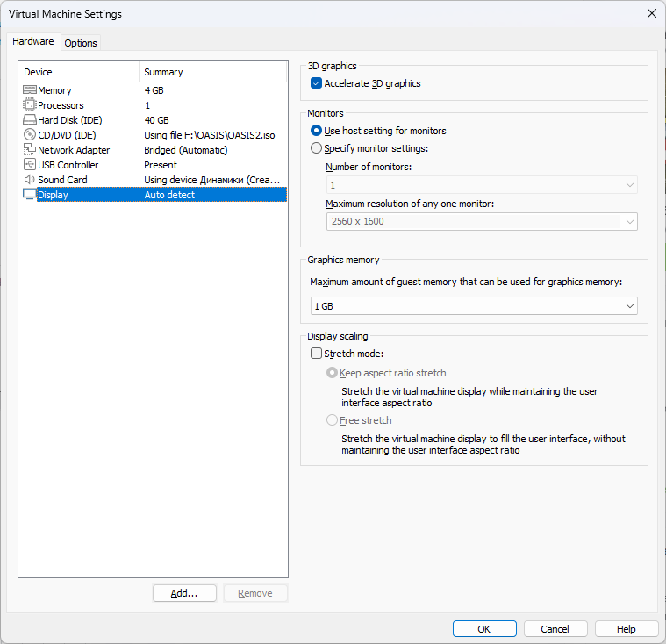Open the graphics memory 1 GB dropdown
The height and width of the screenshot is (644, 666).
pos(473,306)
